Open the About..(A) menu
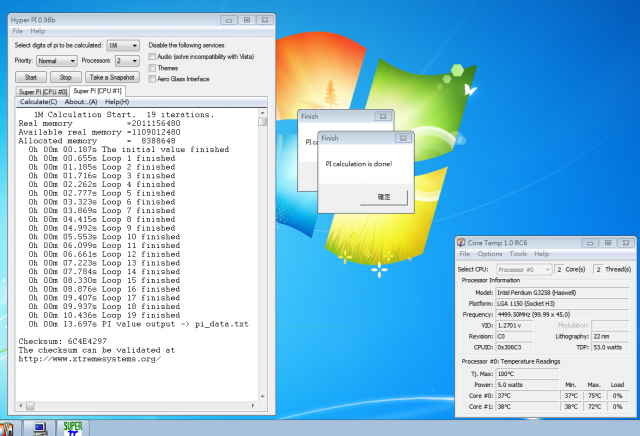 81,102
